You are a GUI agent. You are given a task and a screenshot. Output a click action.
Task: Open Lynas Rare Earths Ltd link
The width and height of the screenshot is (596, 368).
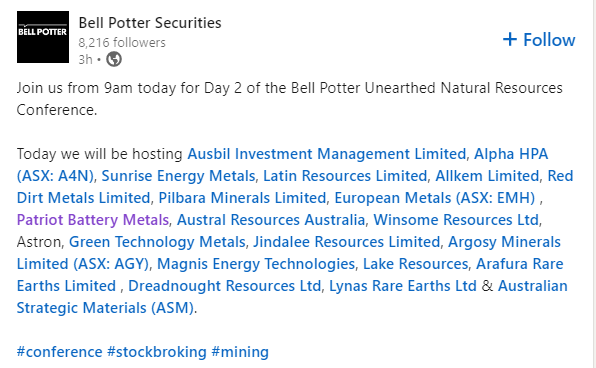[403, 286]
